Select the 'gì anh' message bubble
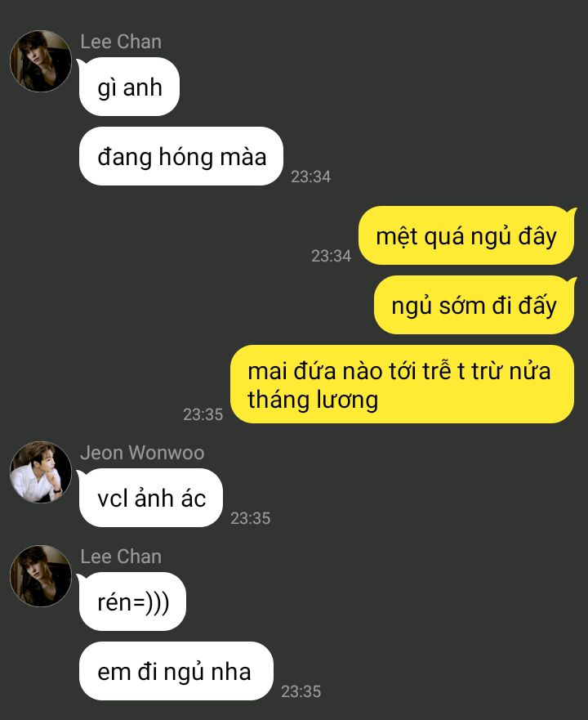Image resolution: width=588 pixels, height=720 pixels. (129, 87)
